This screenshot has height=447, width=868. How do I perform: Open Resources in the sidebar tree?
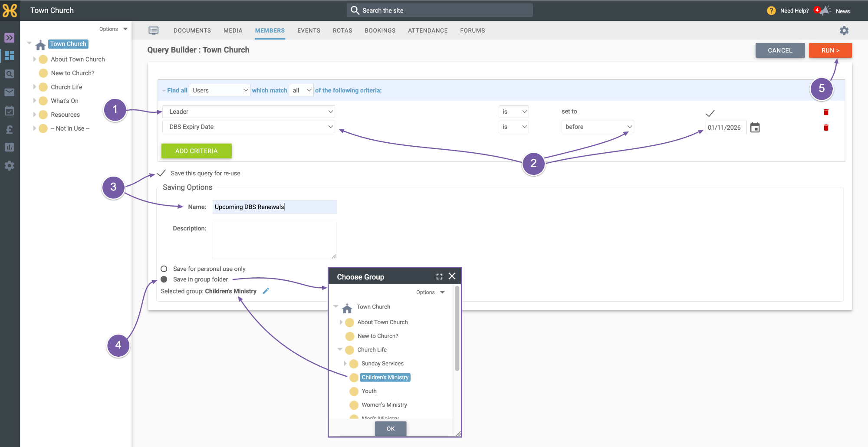pyautogui.click(x=65, y=115)
